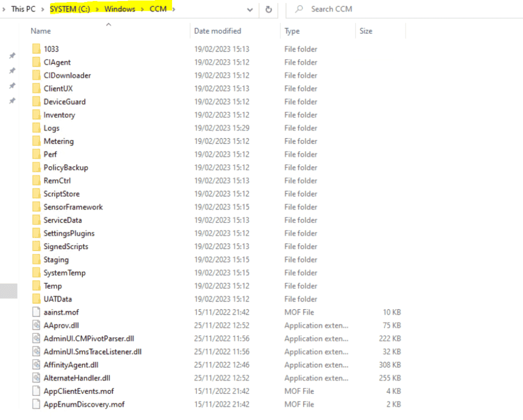Expand the chevron after CCM breadcrumb

point(174,9)
